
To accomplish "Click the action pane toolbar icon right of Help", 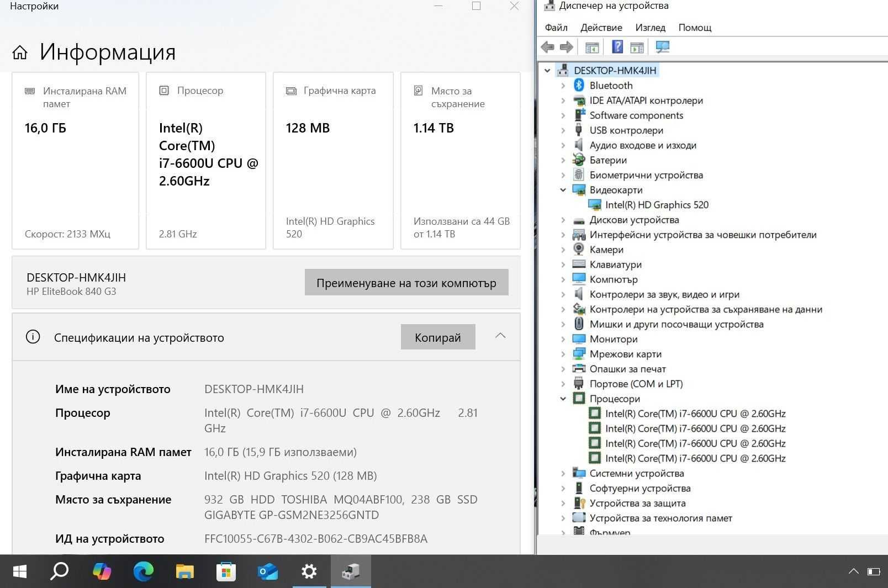I will tap(637, 48).
